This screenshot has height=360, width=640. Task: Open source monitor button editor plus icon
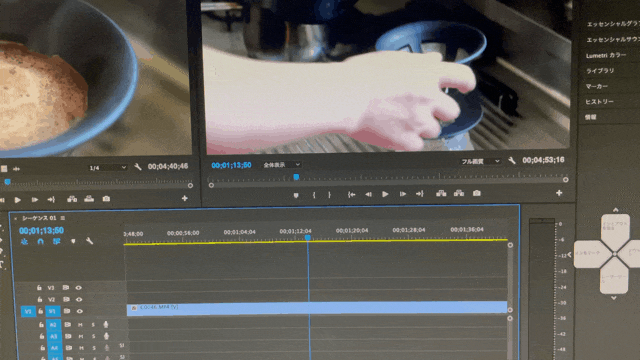[184, 198]
